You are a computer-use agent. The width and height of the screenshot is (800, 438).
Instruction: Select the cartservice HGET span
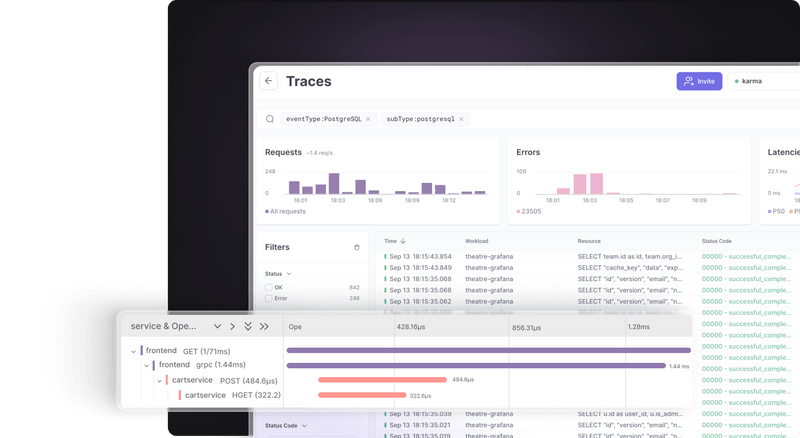click(233, 395)
